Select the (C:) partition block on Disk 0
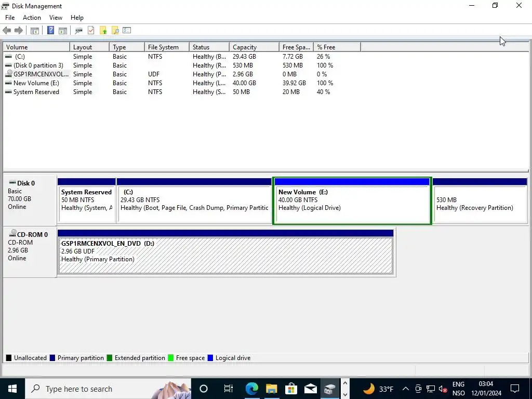 (194, 201)
